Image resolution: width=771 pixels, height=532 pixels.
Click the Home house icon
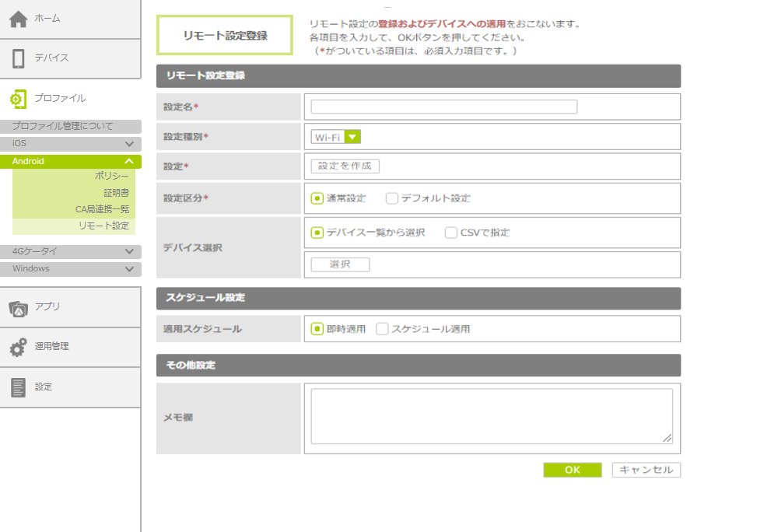19,19
